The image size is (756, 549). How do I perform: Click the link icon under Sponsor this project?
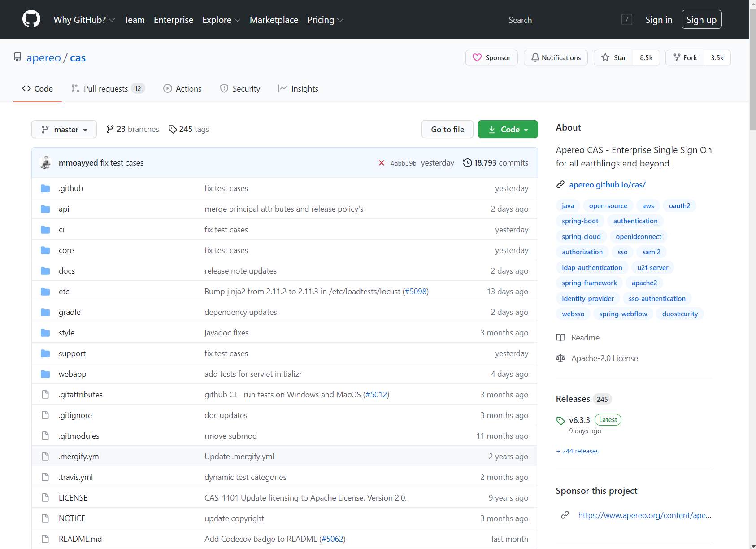click(x=565, y=515)
